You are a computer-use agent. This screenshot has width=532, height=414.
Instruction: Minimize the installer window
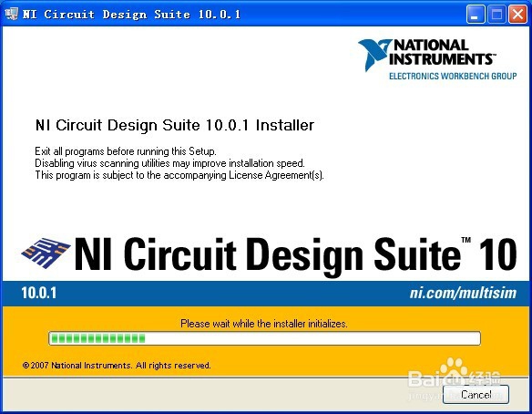476,15
